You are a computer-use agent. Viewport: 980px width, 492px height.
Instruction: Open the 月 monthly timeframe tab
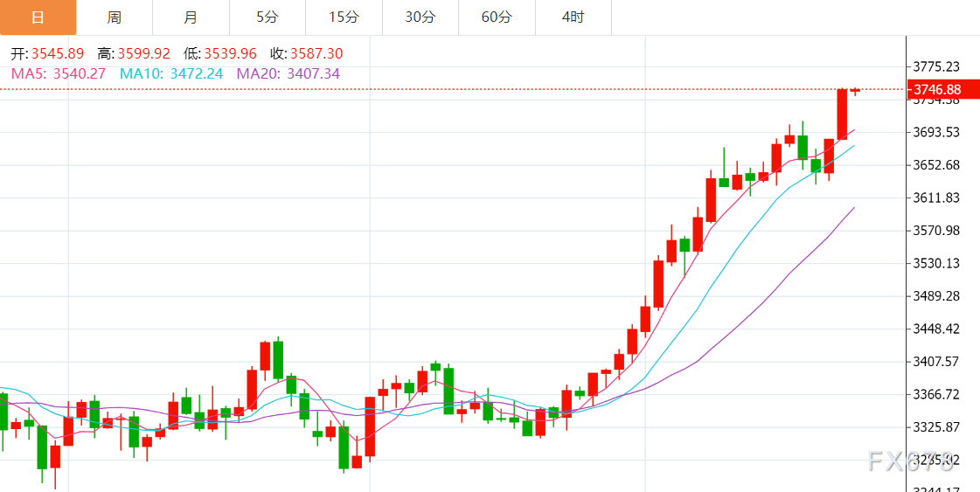tap(191, 17)
